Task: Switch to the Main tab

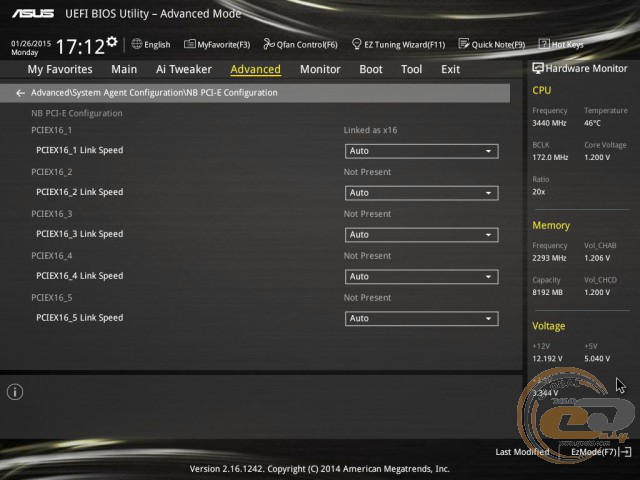Action: pos(124,69)
